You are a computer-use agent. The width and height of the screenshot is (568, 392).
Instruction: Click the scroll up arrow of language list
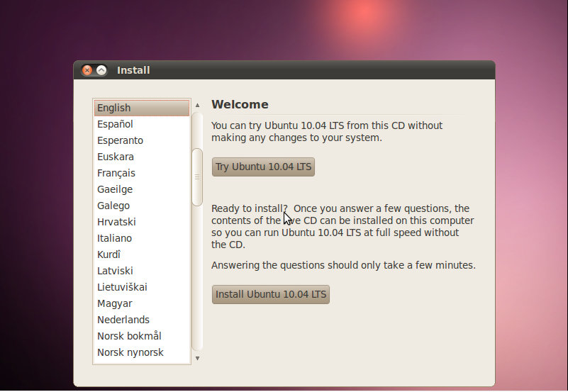point(197,105)
